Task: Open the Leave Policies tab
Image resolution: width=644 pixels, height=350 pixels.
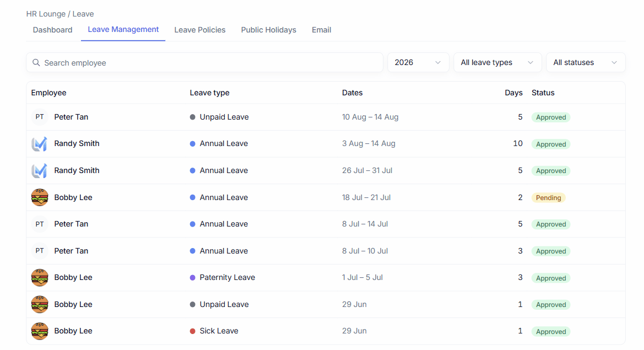Action: tap(199, 30)
